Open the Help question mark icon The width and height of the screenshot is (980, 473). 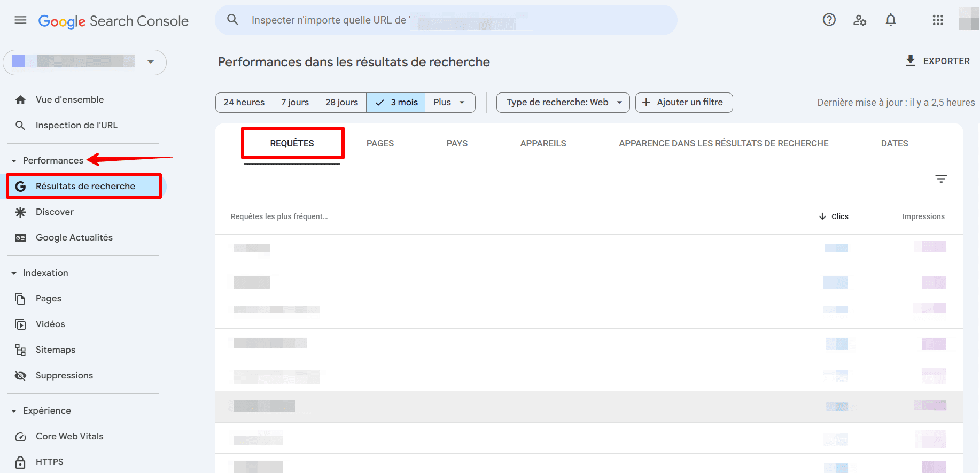(x=829, y=20)
